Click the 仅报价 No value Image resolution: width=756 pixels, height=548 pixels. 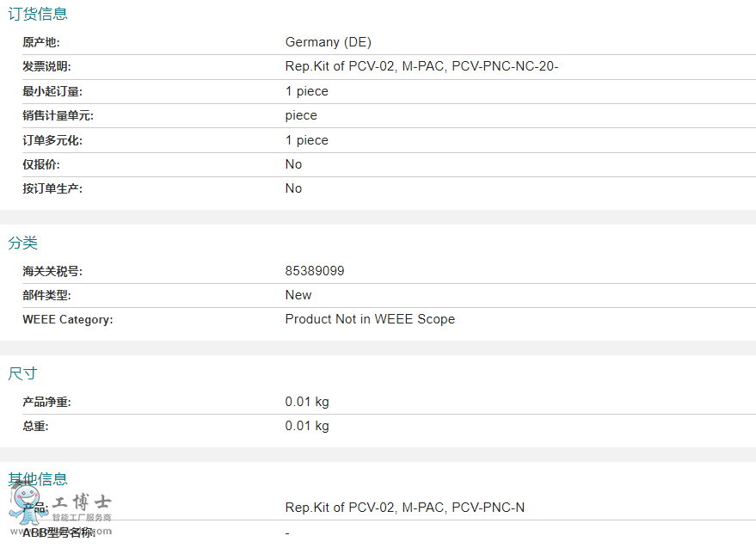pos(293,164)
